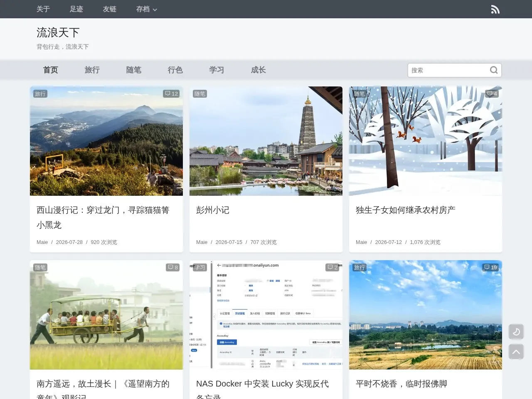Open article 独生子女如何继承农村房产
The height and width of the screenshot is (399, 532).
click(406, 210)
